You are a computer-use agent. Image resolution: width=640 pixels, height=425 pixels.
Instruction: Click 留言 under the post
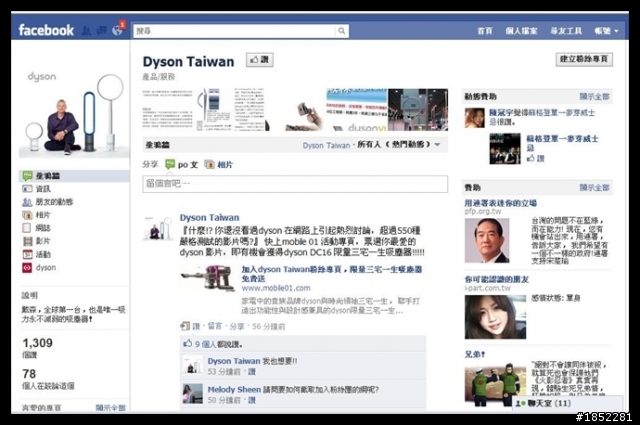(214, 326)
